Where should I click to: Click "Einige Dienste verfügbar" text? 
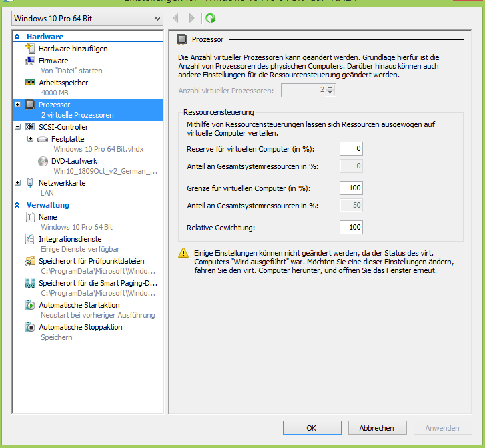80,249
